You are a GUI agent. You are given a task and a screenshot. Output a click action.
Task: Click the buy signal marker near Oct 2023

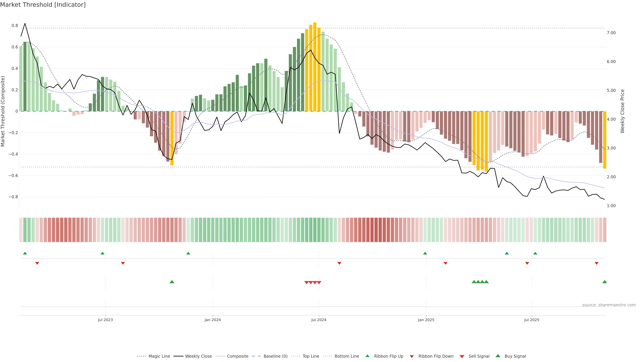[x=172, y=282]
